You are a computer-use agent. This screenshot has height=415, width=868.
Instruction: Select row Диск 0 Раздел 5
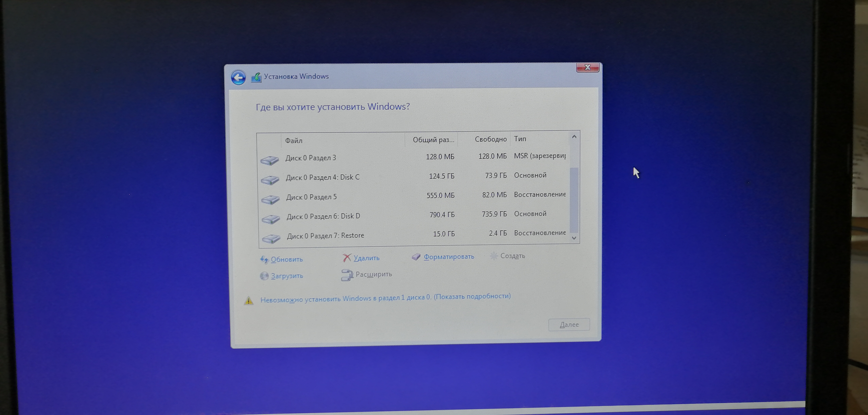(414, 196)
